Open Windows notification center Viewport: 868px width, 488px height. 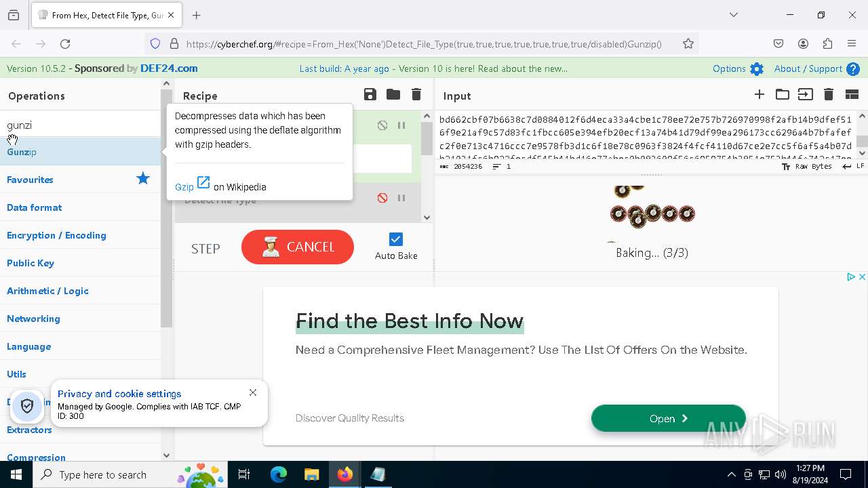(x=846, y=474)
